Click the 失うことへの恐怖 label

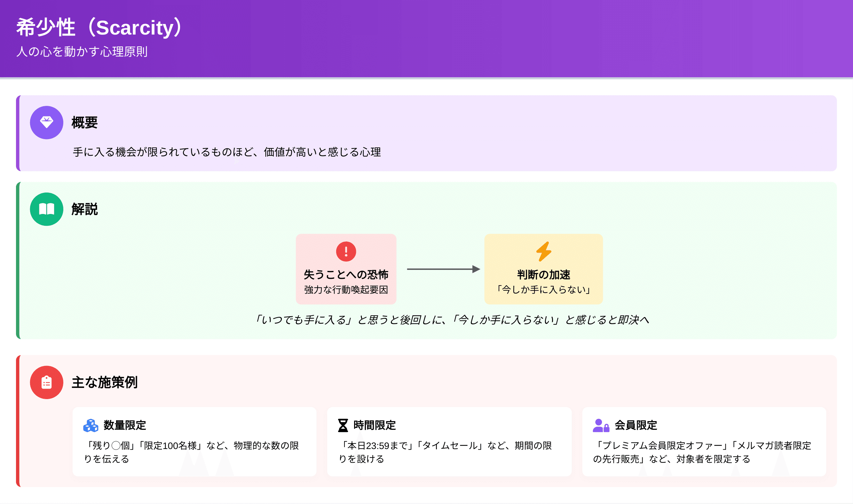(x=346, y=274)
